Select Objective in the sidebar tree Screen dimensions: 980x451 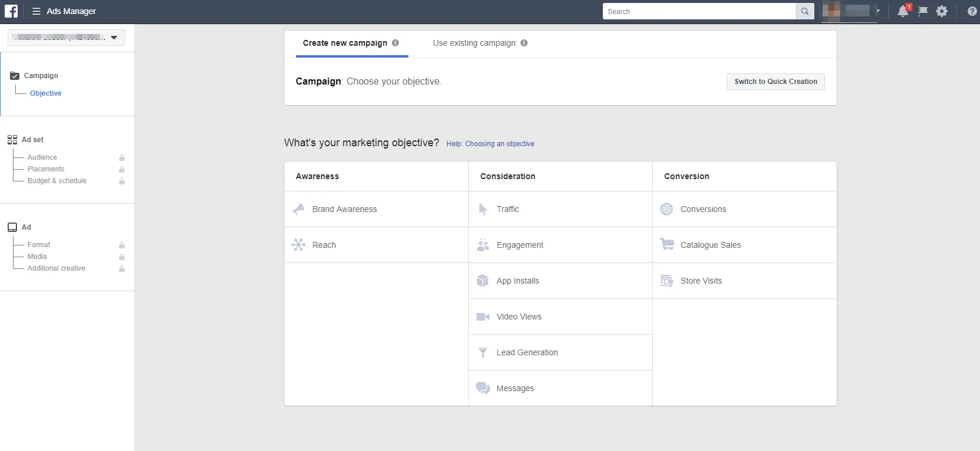[x=46, y=93]
